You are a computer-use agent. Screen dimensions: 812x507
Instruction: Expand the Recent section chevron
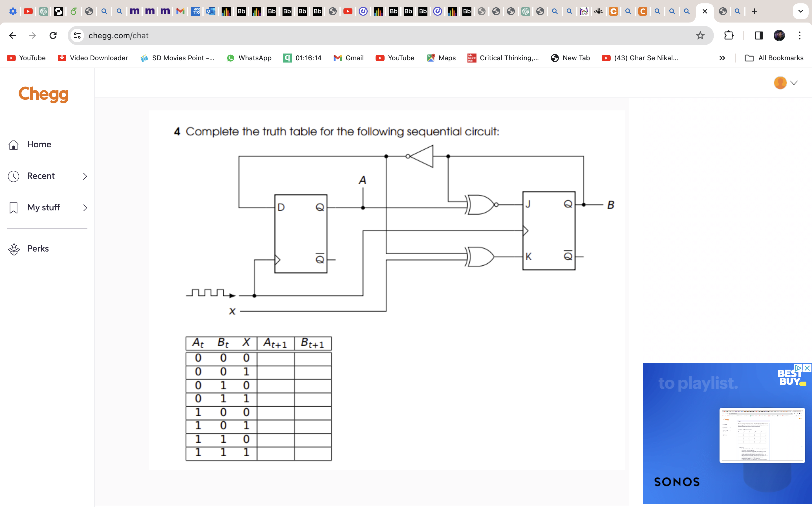pyautogui.click(x=85, y=176)
